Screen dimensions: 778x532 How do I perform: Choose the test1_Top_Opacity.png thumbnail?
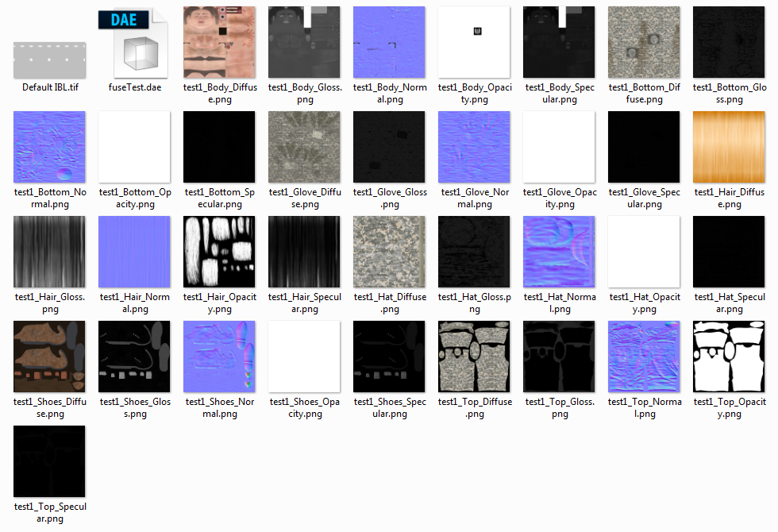point(729,357)
